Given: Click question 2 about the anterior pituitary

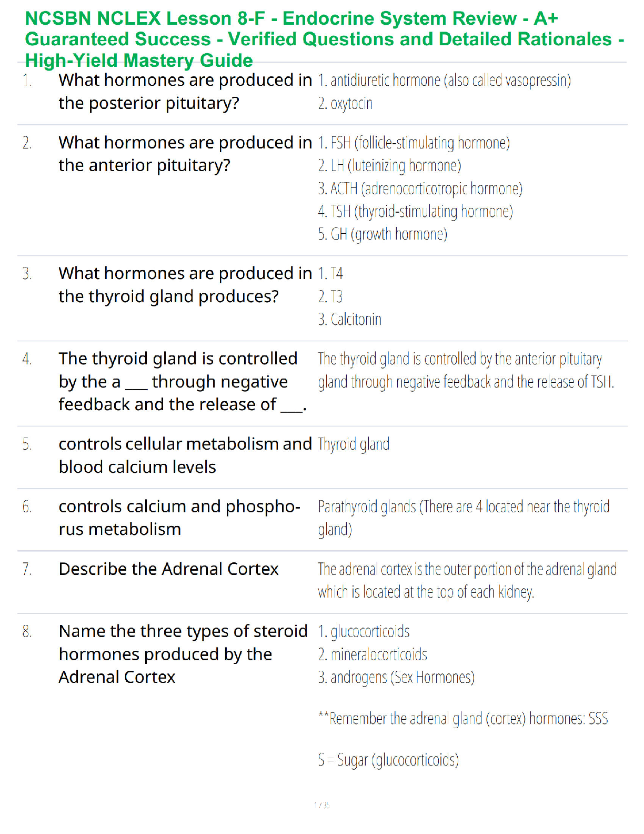Looking at the screenshot, I should click(185, 154).
